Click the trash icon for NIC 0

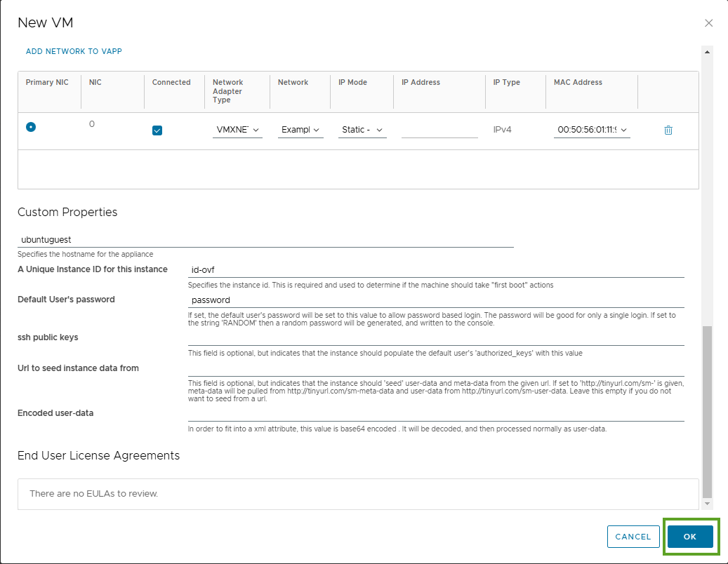[x=668, y=130]
